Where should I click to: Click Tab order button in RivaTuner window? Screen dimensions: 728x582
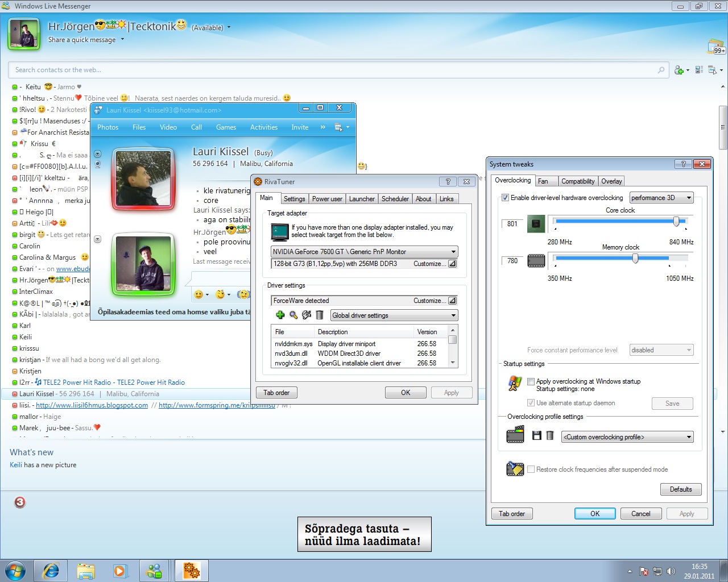(276, 393)
